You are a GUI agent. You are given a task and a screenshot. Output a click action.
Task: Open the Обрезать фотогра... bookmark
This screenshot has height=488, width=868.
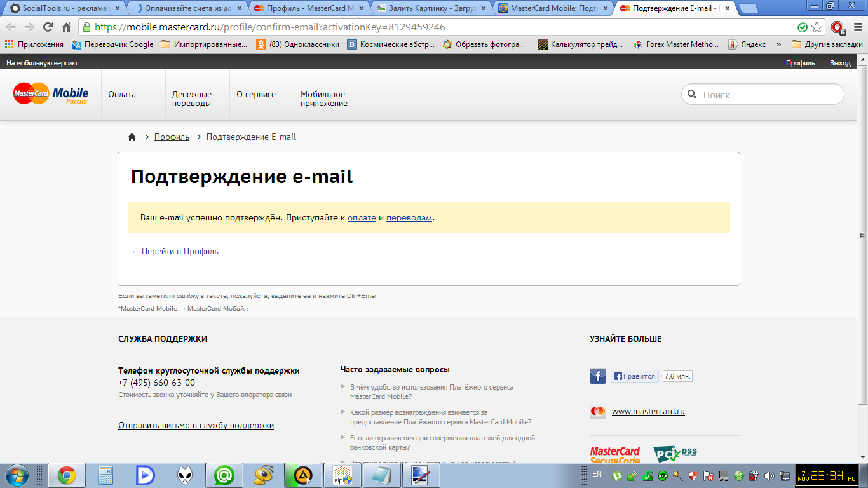pyautogui.click(x=484, y=44)
